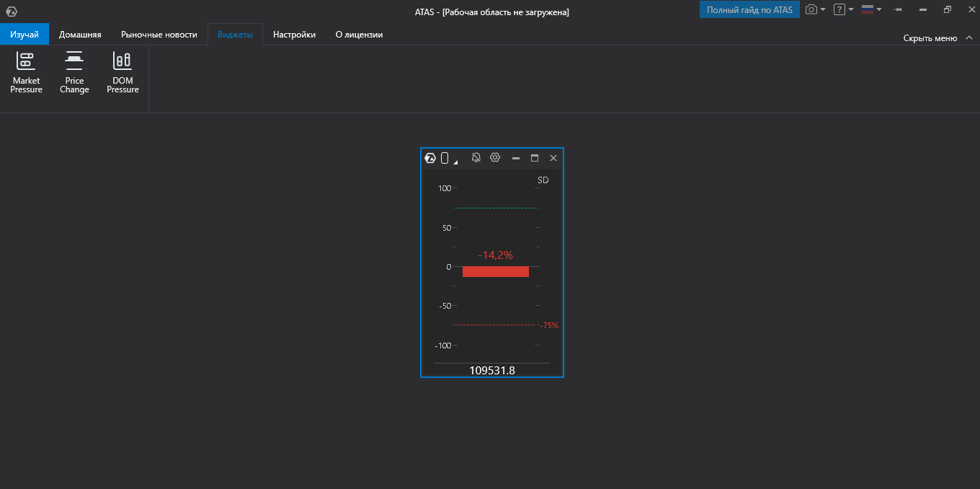The height and width of the screenshot is (489, 980).
Task: Click the SD label in widget
Action: (x=543, y=180)
